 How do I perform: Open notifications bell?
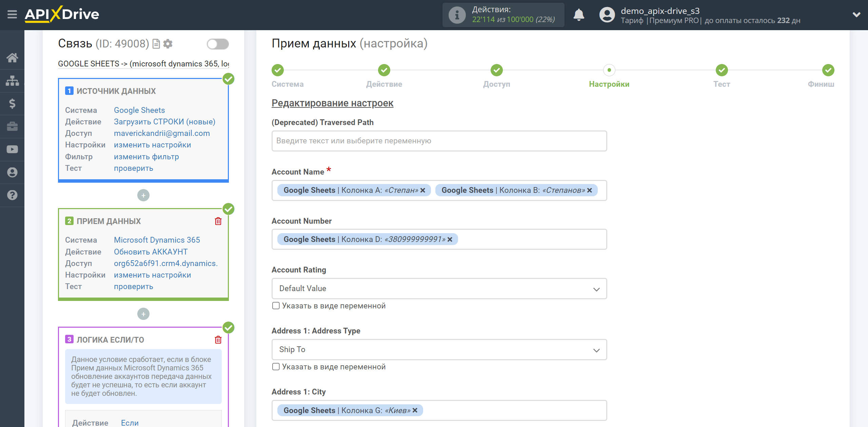point(579,15)
